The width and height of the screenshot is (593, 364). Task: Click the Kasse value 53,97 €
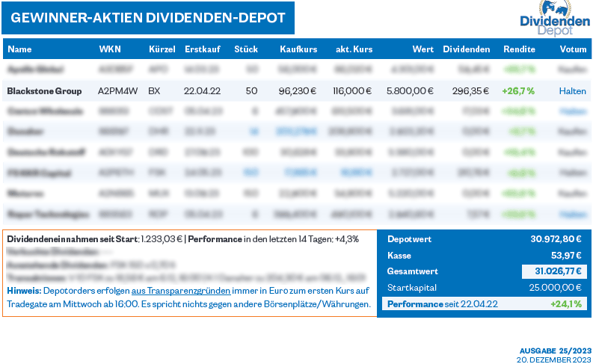(x=566, y=256)
